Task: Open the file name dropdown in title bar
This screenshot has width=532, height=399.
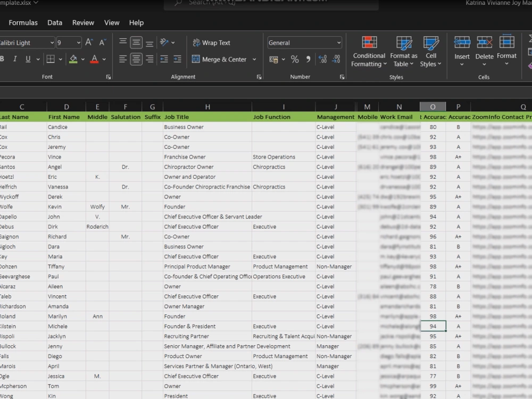Action: [36, 3]
